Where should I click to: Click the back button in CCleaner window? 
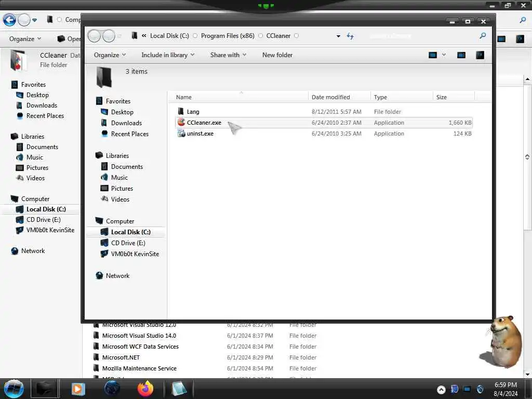click(95, 36)
